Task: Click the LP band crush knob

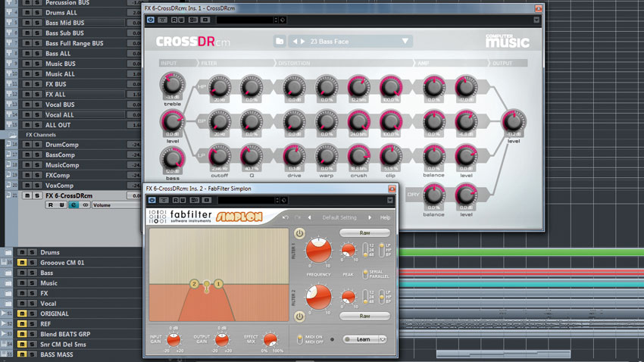Action: 358,156
